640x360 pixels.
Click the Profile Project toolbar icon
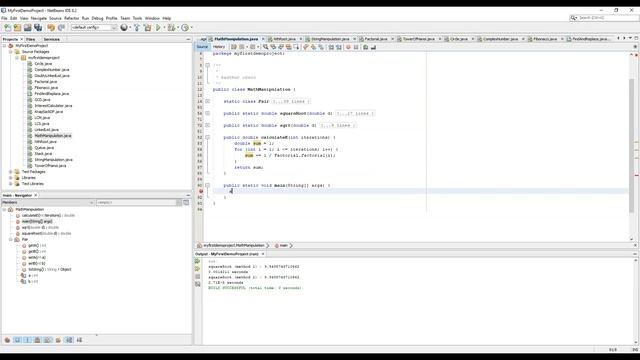(x=185, y=27)
